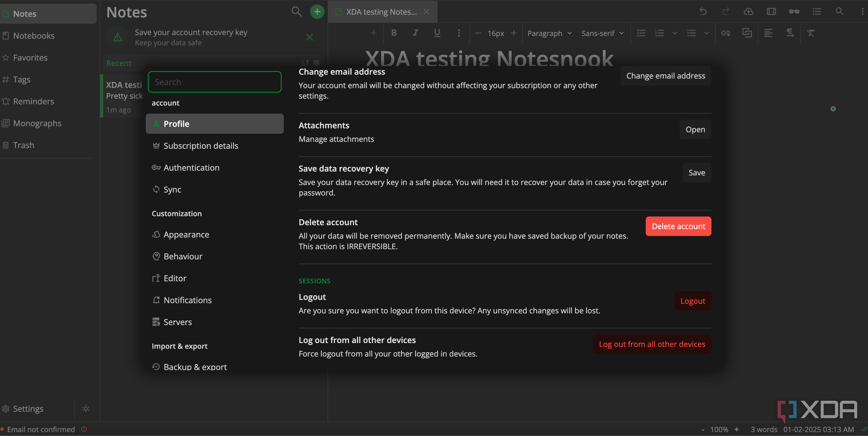Click the undo icon in the editor toolbar
The width and height of the screenshot is (868, 436).
(703, 11)
